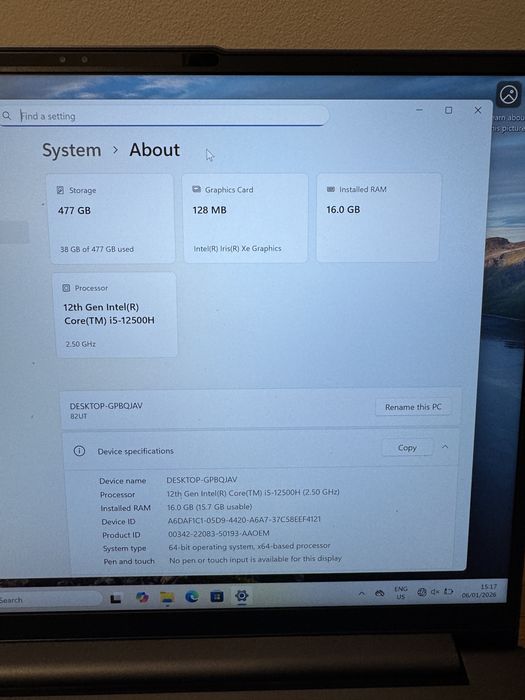This screenshot has height=700, width=525.
Task: Select the 'Intel(R) Iris(R) Xe Graphics' text
Action: point(238,248)
